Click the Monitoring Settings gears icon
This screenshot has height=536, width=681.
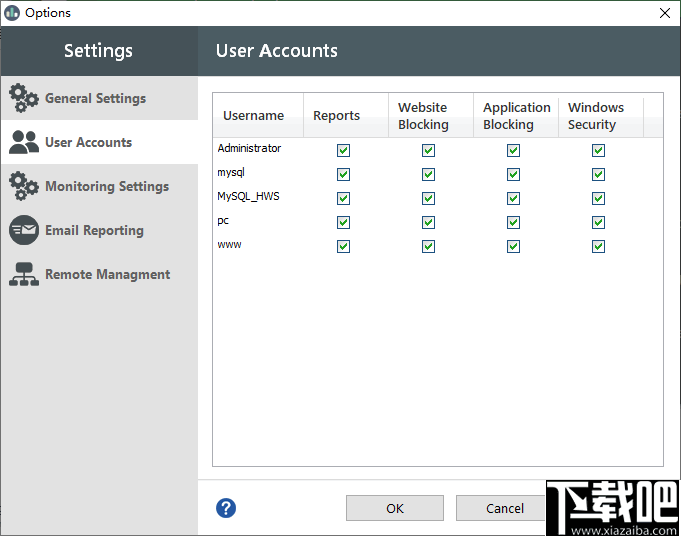[x=24, y=186]
